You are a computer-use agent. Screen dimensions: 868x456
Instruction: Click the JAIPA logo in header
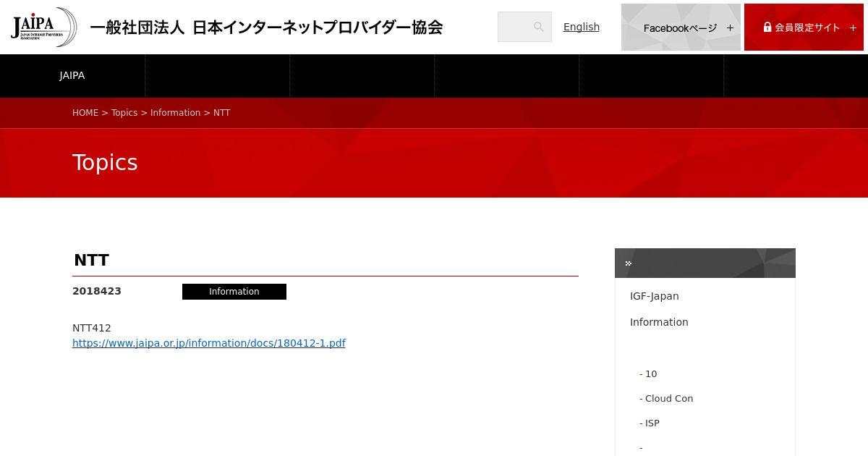pos(43,27)
